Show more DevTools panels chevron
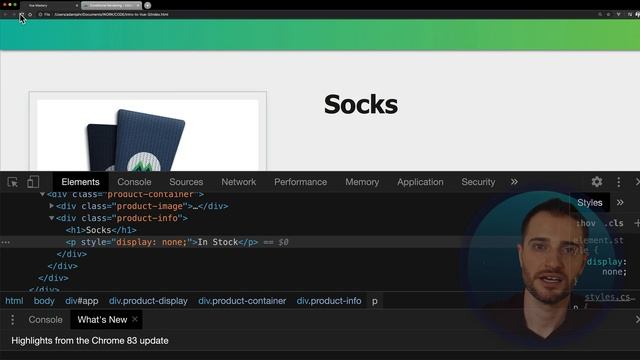640x360 pixels. point(514,182)
